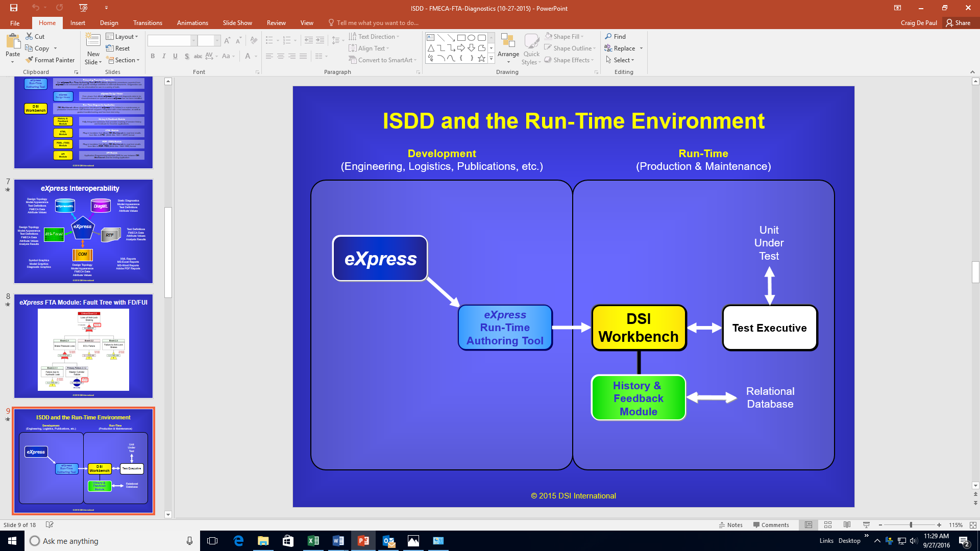Align text left in Paragraph group
This screenshot has height=551, width=980.
(269, 56)
